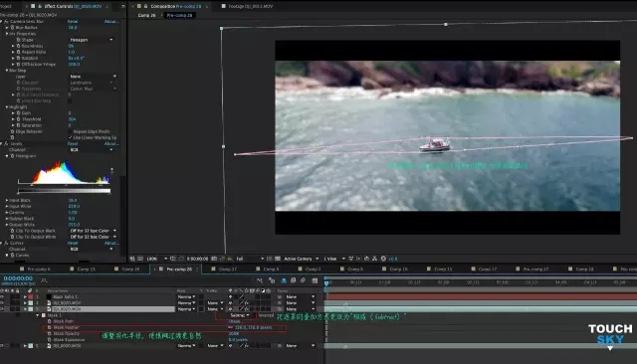Open the Mask 1 Subtract mode dropdown
The width and height of the screenshot is (637, 364).
click(240, 315)
